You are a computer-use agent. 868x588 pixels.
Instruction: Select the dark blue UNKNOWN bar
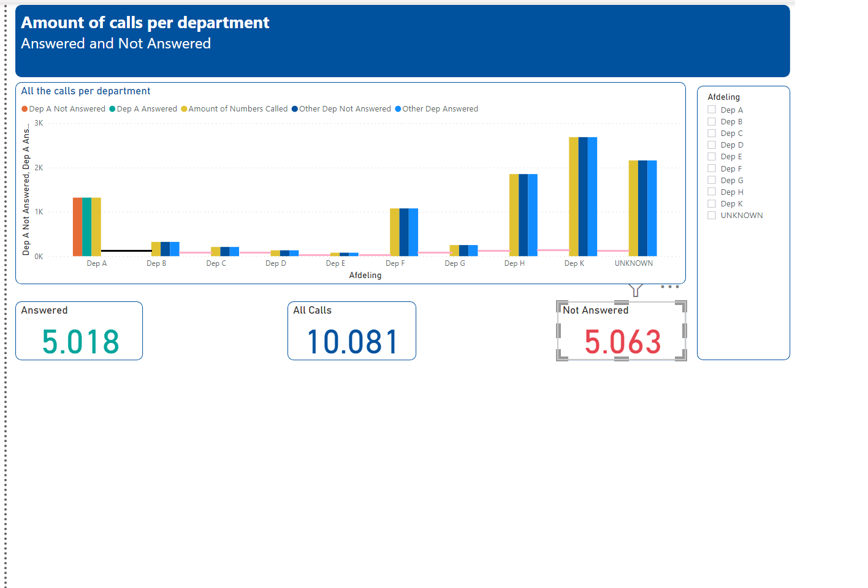pos(642,208)
